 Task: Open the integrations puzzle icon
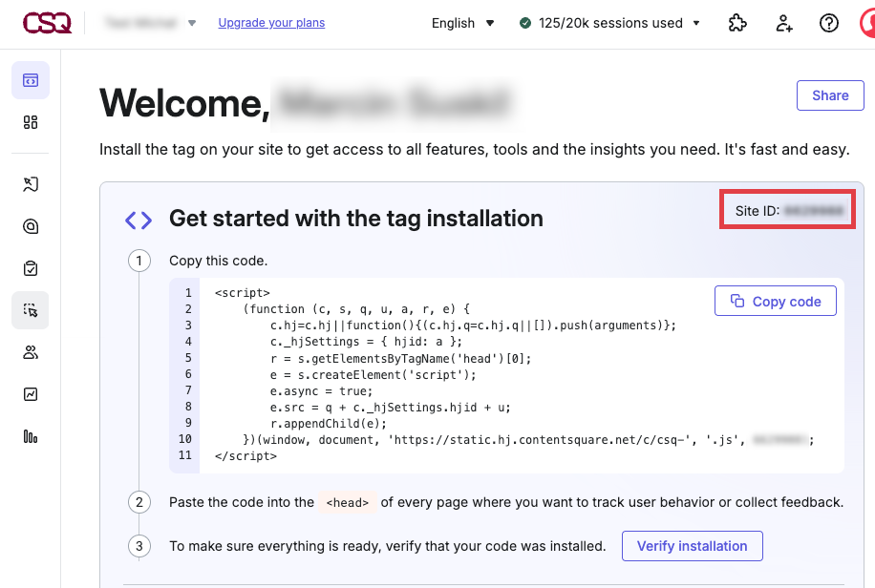click(737, 23)
